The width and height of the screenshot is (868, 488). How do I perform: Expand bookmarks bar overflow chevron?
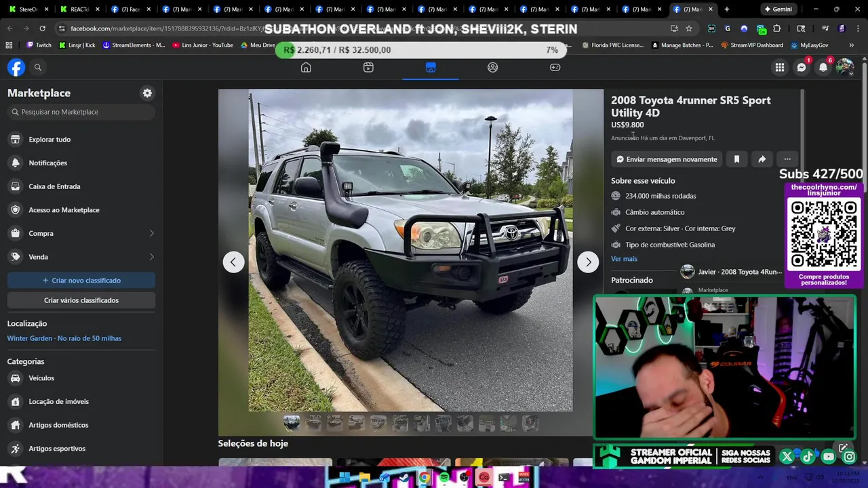[x=852, y=45]
